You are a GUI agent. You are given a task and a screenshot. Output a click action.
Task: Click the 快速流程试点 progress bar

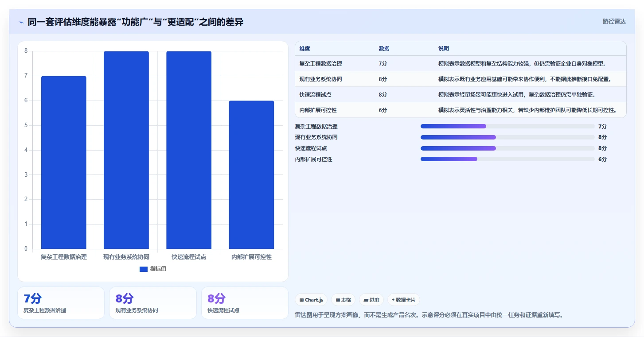click(x=507, y=148)
